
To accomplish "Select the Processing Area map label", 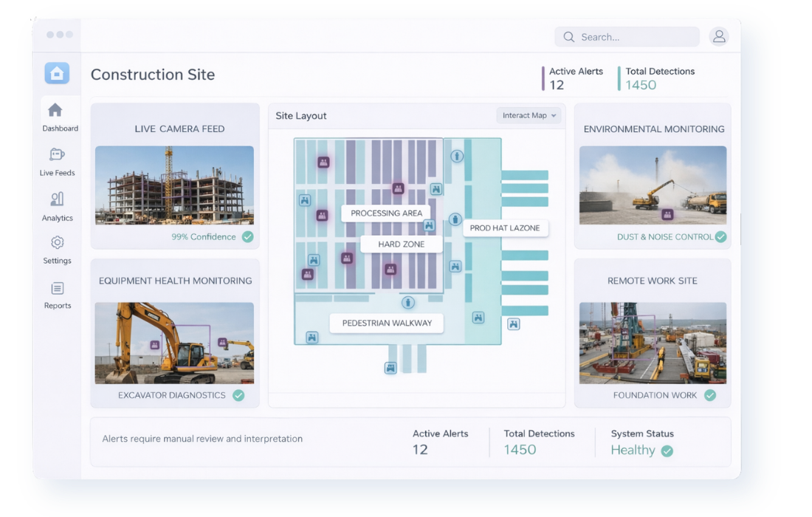I will [x=386, y=213].
